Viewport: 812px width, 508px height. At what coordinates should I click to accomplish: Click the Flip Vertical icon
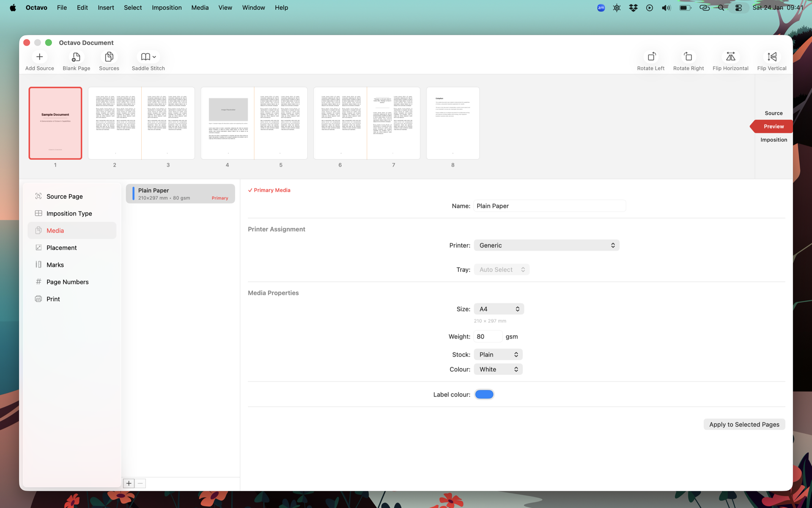click(771, 57)
